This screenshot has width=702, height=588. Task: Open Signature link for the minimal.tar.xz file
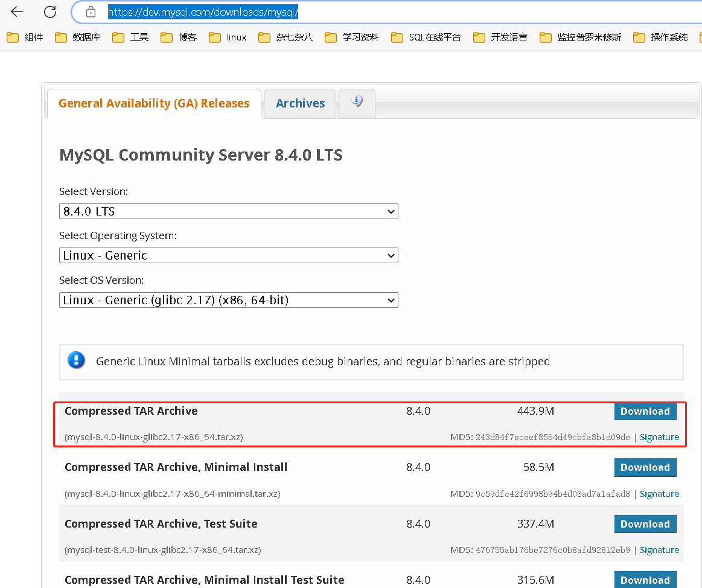pos(659,493)
